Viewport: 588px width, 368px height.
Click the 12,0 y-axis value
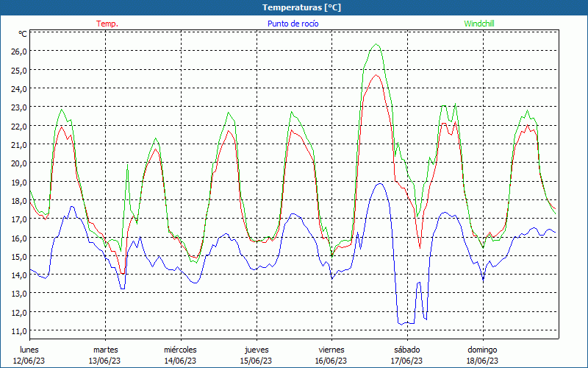pos(19,313)
